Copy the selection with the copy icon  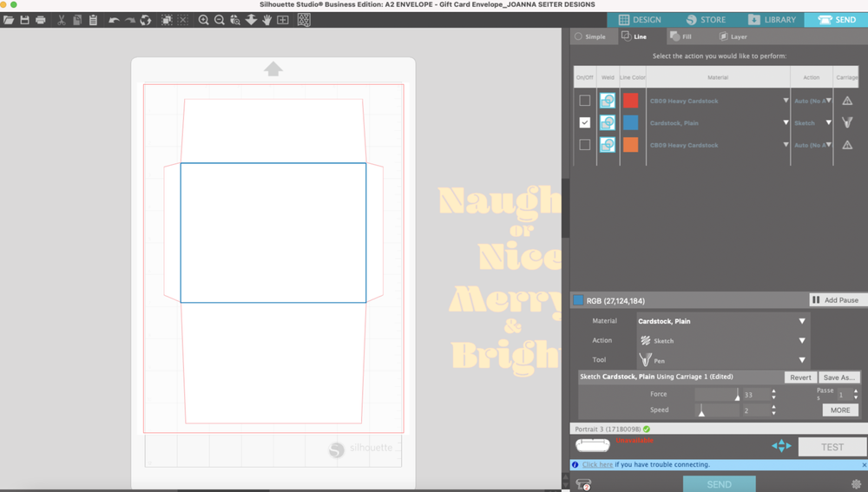pyautogui.click(x=77, y=20)
